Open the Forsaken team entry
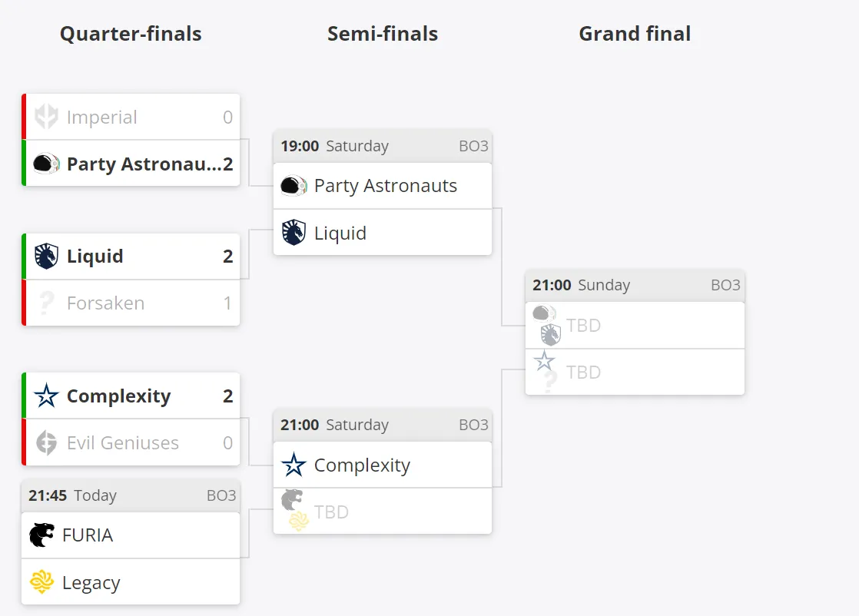The image size is (859, 616). click(x=131, y=303)
